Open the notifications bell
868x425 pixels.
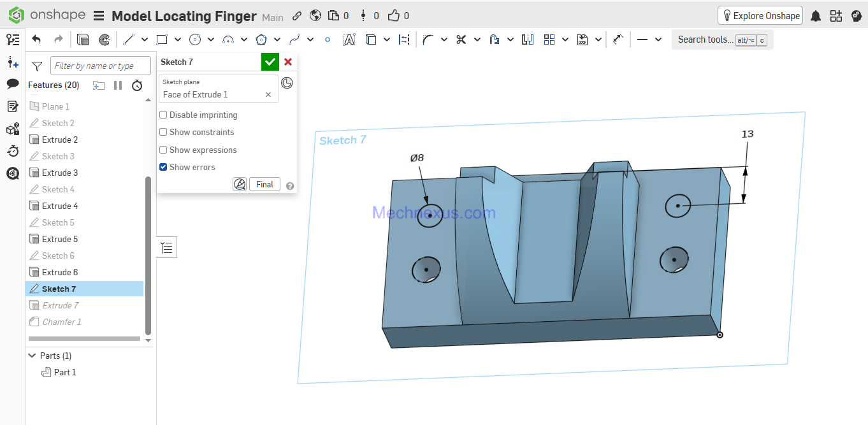815,16
